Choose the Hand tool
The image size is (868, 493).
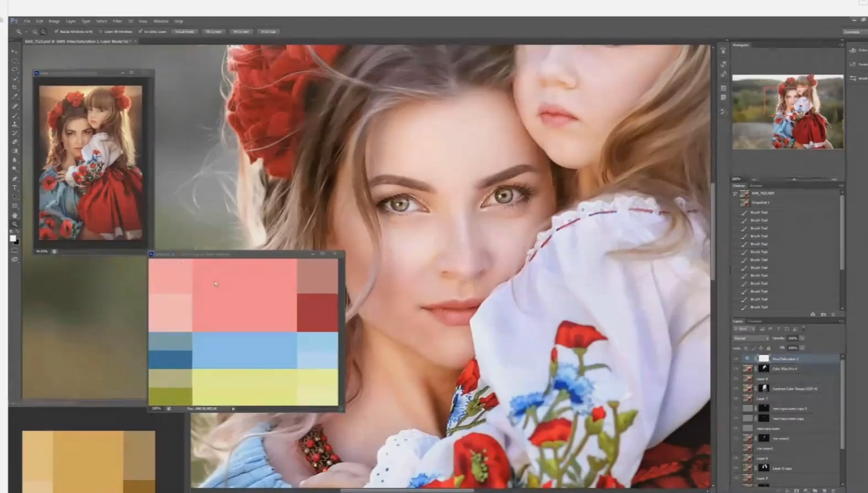pos(15,216)
